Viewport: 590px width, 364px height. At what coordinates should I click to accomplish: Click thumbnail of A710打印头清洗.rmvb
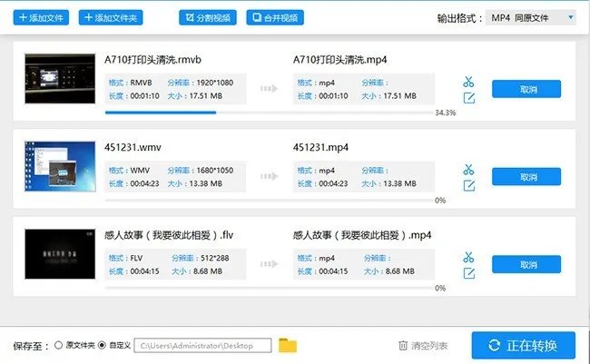click(x=60, y=79)
